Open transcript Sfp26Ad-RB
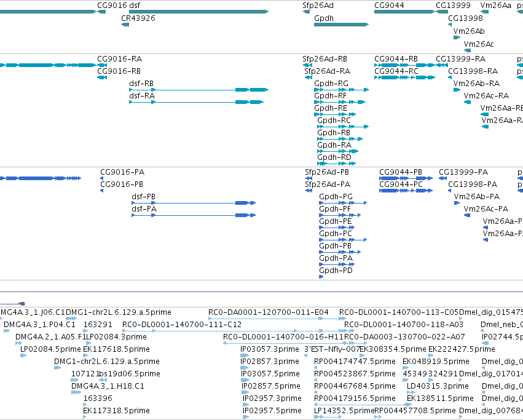Screen dimensions: 523x420 tap(307, 65)
